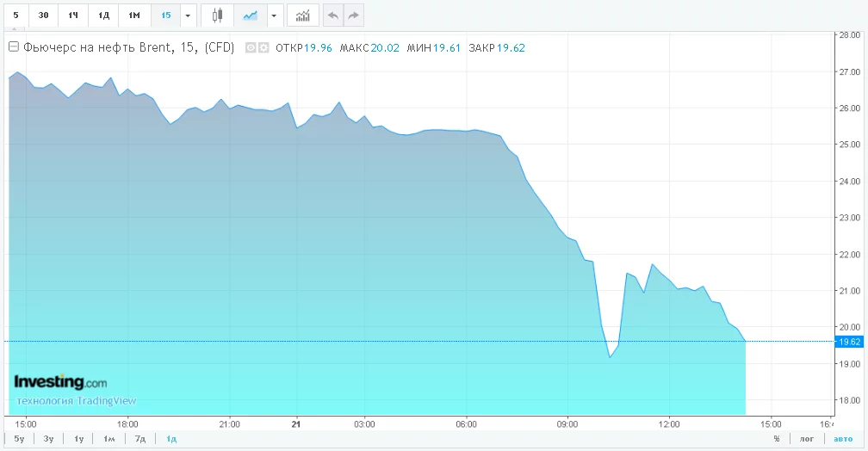Select the 5-minute interval
The image size is (868, 451).
pyautogui.click(x=15, y=15)
